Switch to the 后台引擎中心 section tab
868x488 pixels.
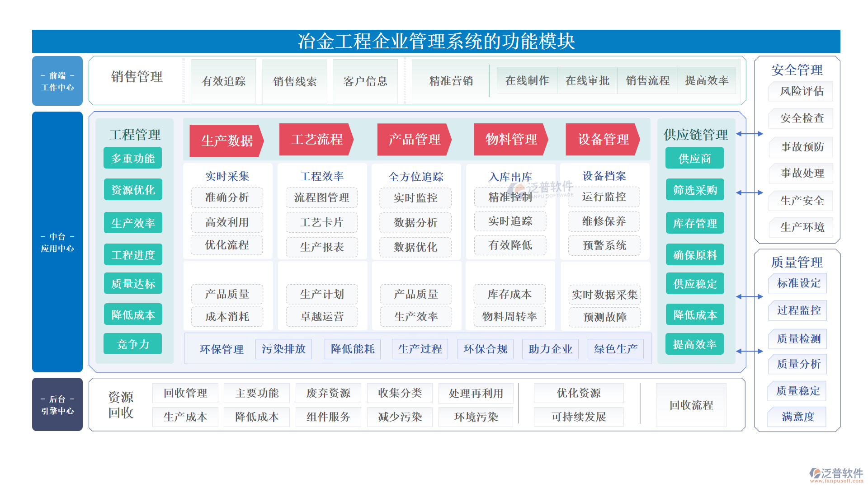coord(57,404)
